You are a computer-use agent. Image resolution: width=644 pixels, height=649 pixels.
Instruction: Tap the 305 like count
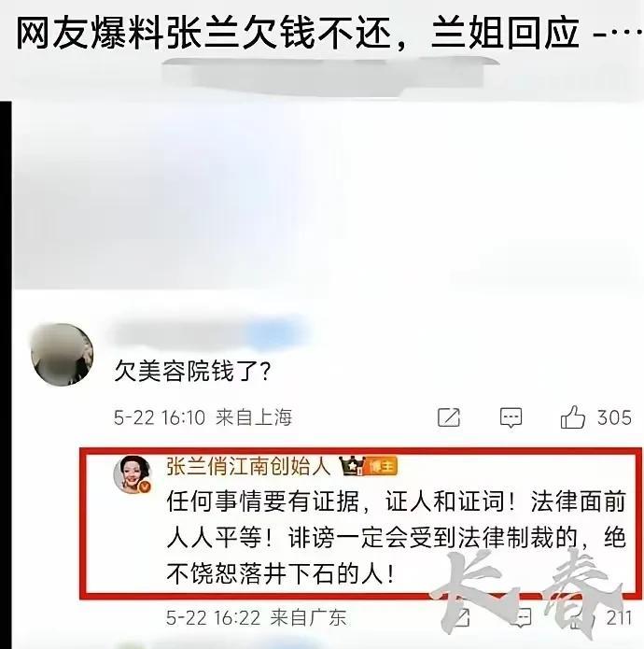click(x=614, y=417)
